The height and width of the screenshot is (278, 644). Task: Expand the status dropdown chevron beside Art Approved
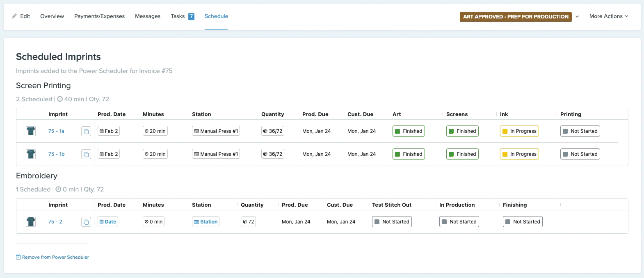coord(577,17)
